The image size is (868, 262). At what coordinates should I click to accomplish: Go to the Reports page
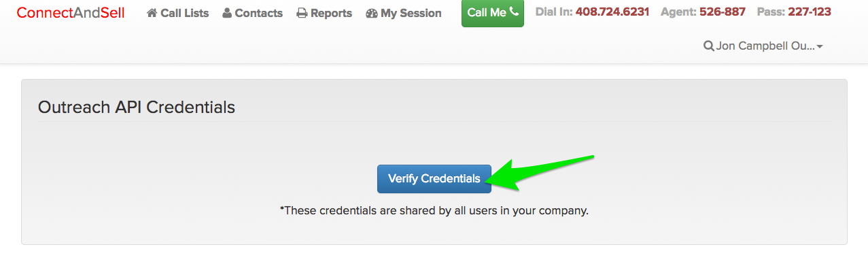(x=324, y=13)
